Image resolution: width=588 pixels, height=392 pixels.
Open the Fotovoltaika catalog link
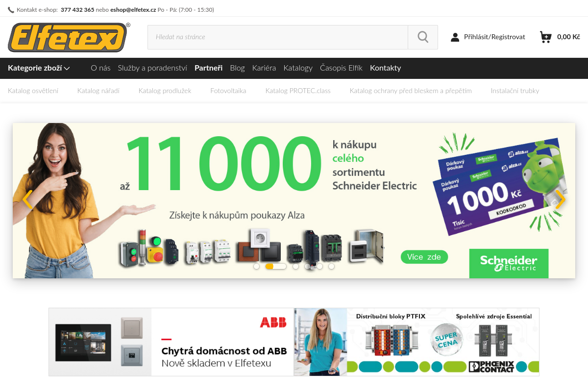click(x=228, y=91)
